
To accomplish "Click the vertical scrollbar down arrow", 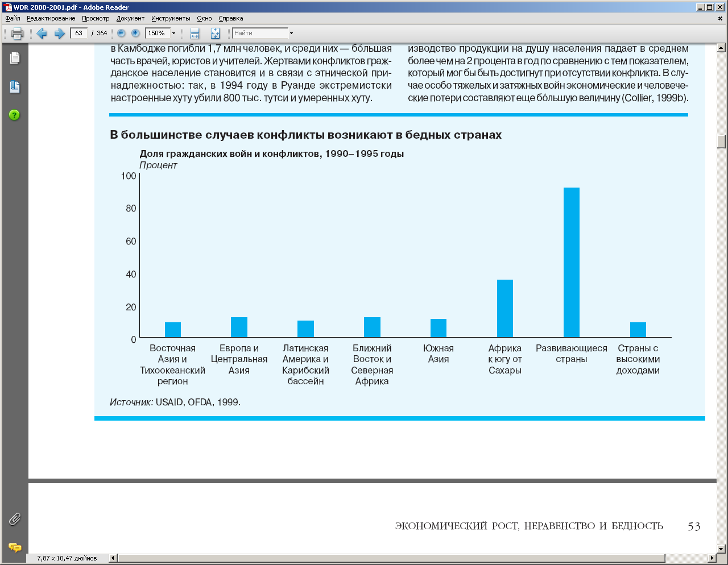I will point(722,549).
